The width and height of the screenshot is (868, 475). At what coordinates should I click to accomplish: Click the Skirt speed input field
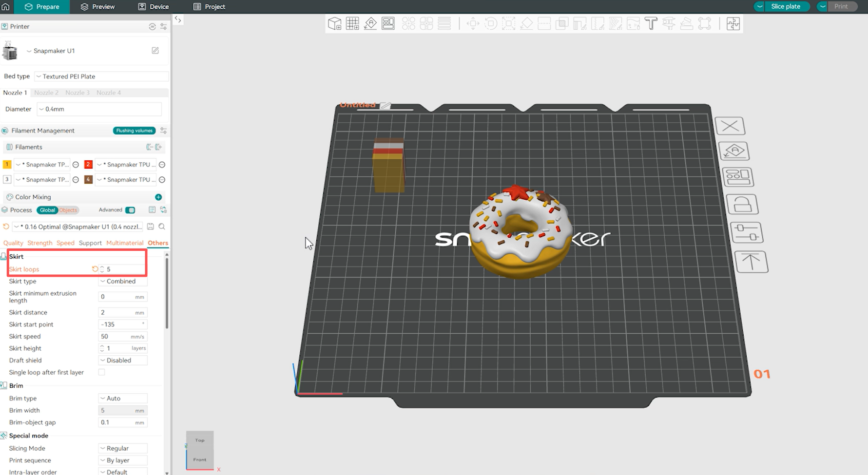(x=123, y=337)
